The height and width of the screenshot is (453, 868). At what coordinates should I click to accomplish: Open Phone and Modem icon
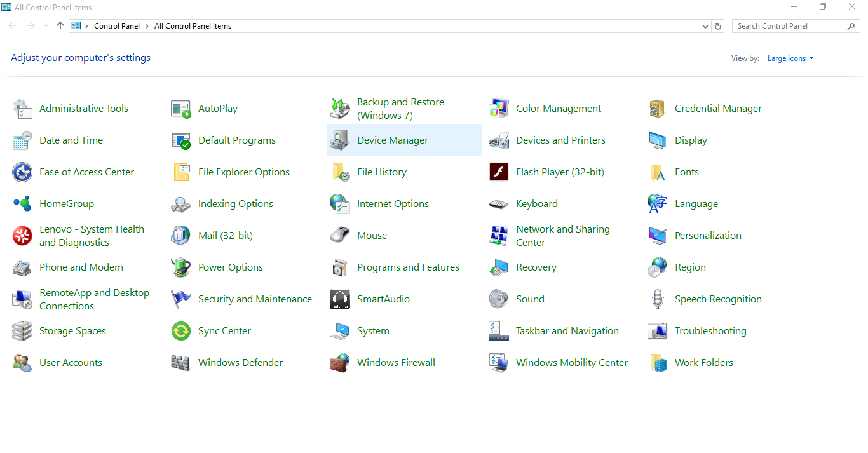pyautogui.click(x=22, y=267)
